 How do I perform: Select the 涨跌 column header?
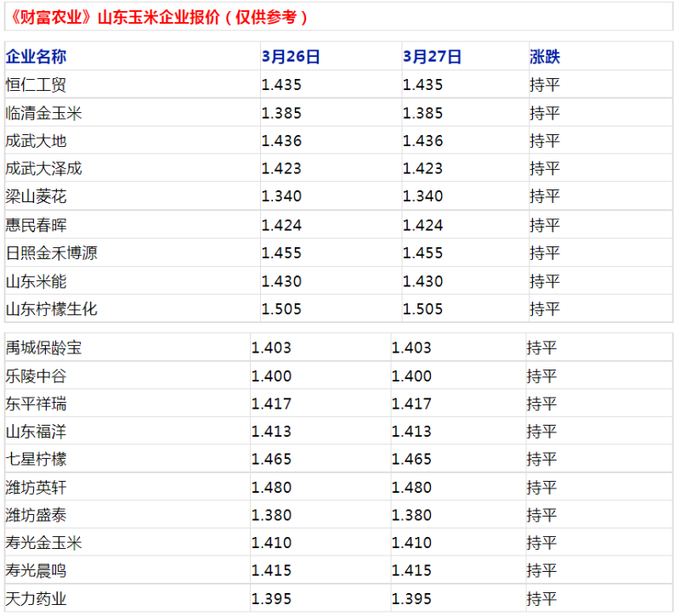545,56
